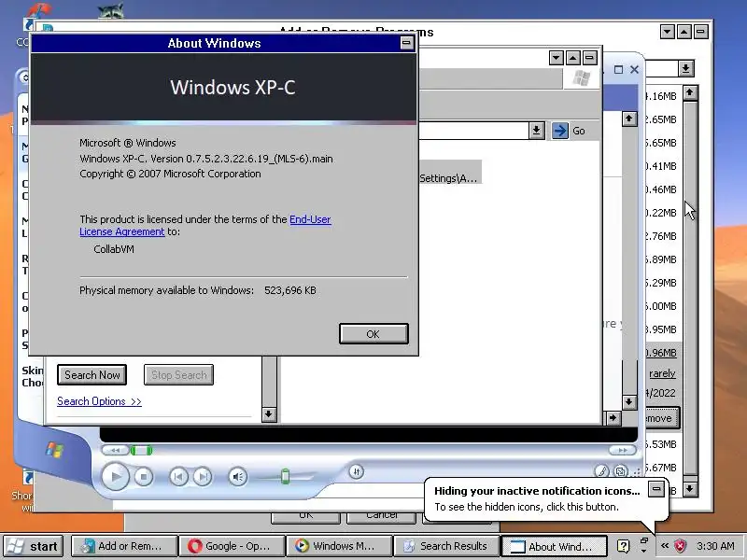
Task: Click scroll-up arrow in Search Results file list
Action: pyautogui.click(x=628, y=119)
